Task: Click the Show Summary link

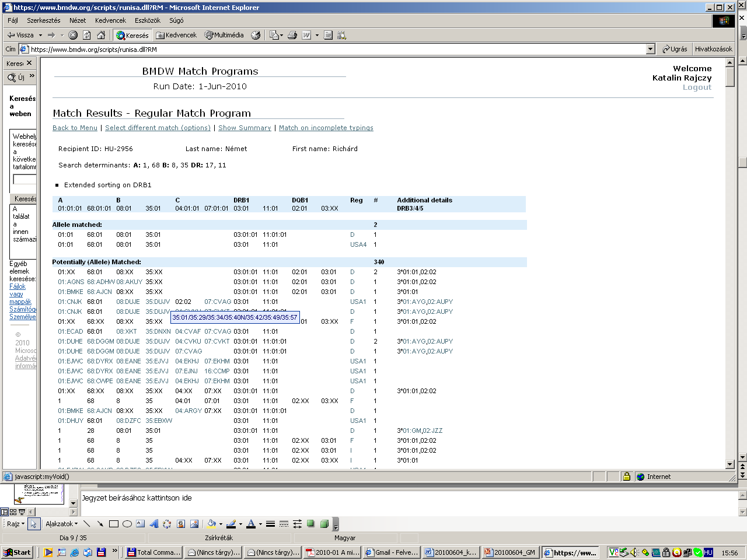Action: [x=245, y=128]
